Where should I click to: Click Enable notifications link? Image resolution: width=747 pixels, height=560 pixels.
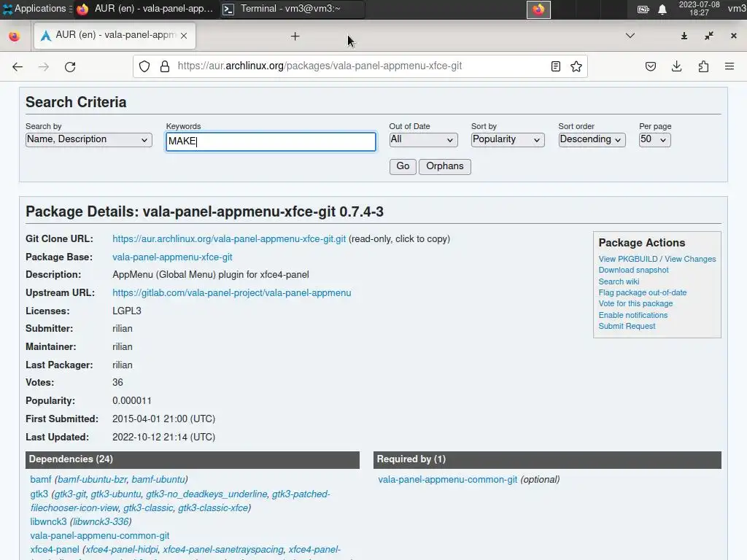[x=633, y=315]
